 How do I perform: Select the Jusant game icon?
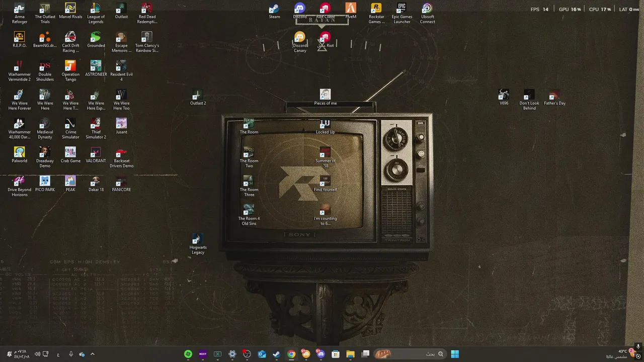click(121, 126)
